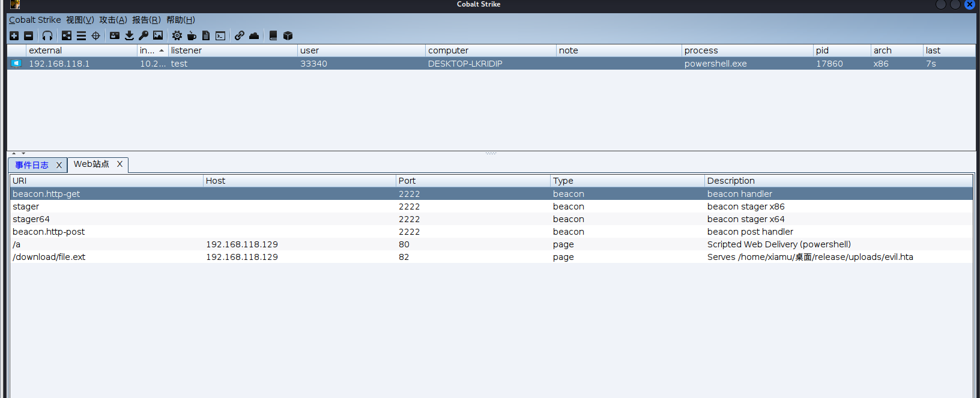980x398 pixels.
Task: Select the /a web delivery row
Action: (491, 244)
